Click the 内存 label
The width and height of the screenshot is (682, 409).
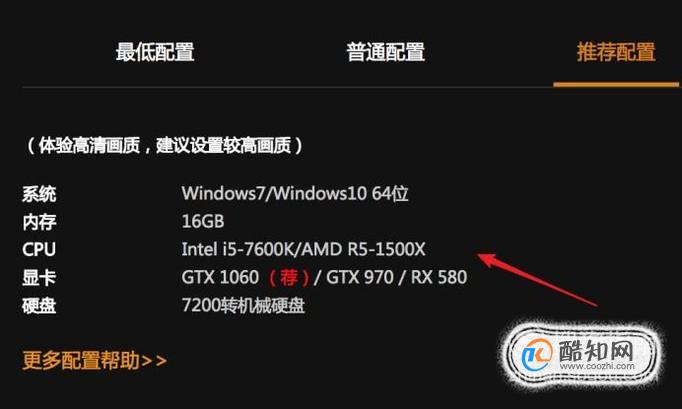point(39,222)
